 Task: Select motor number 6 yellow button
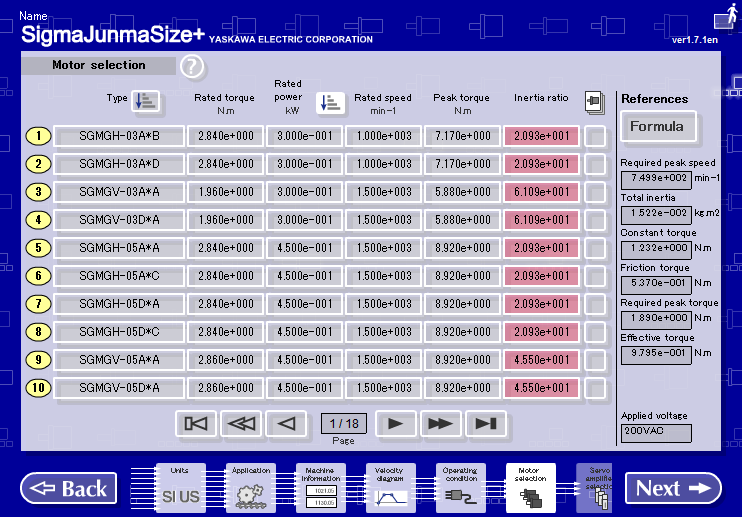click(x=38, y=276)
